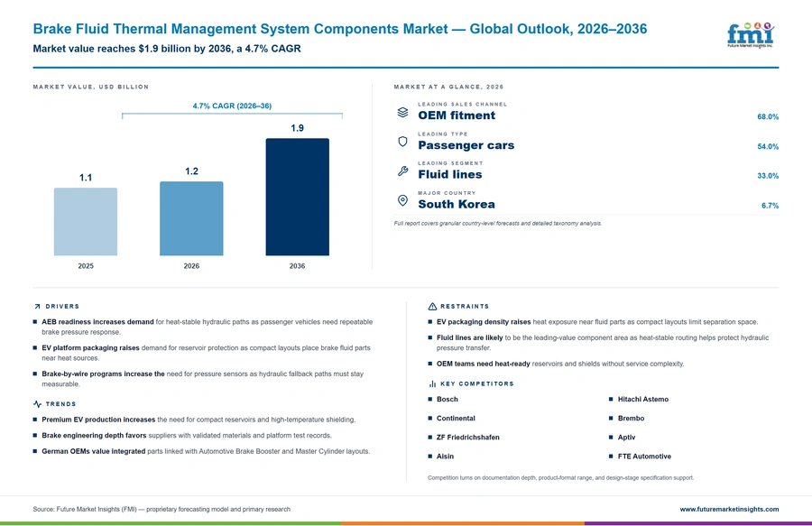812x526 pixels.
Task: Click the pulse icon next to Trends heading
Action: coord(37,404)
